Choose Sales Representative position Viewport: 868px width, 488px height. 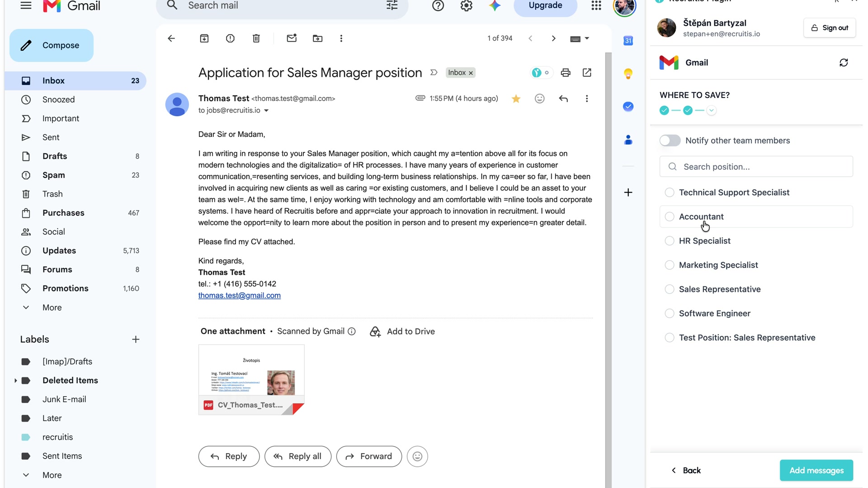pyautogui.click(x=756, y=289)
